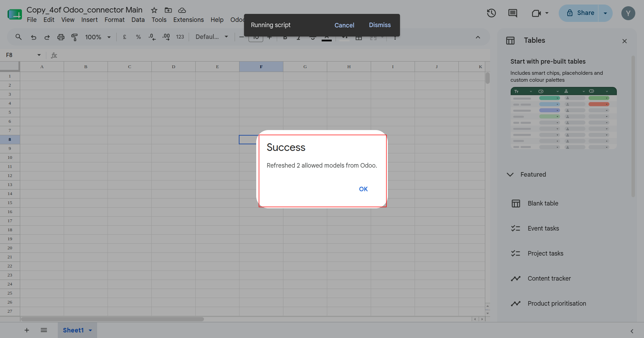Open the all sheets list icon
This screenshot has height=338, width=644.
44,330
